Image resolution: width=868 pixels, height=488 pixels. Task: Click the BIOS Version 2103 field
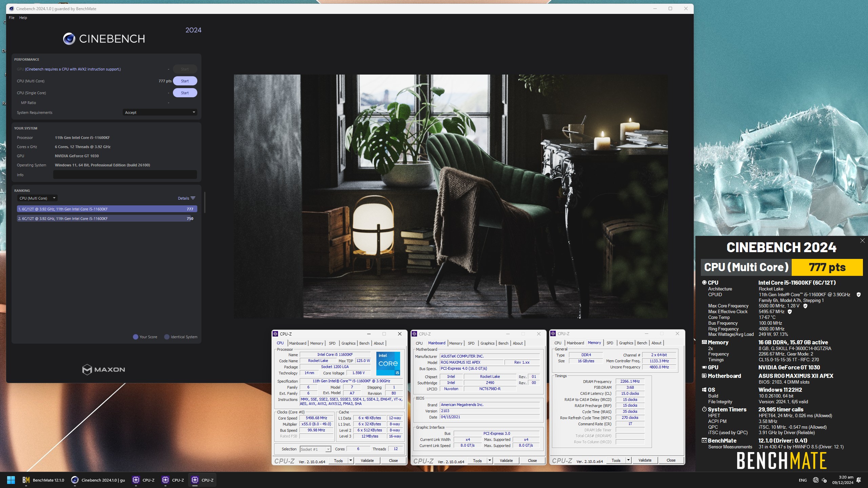(x=490, y=411)
